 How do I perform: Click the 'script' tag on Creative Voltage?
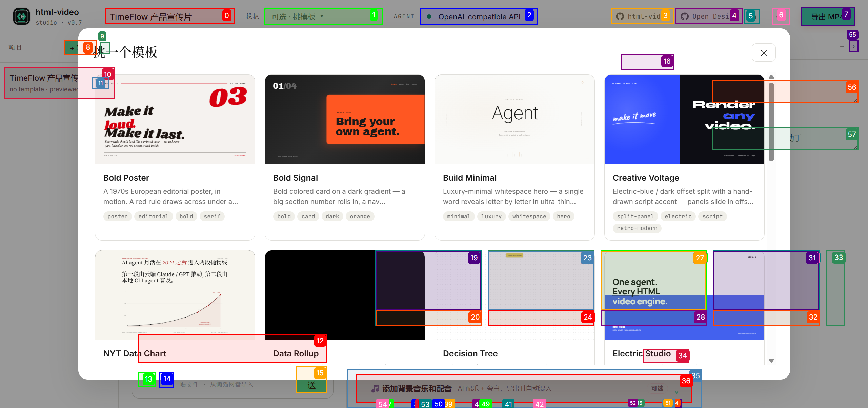click(712, 216)
